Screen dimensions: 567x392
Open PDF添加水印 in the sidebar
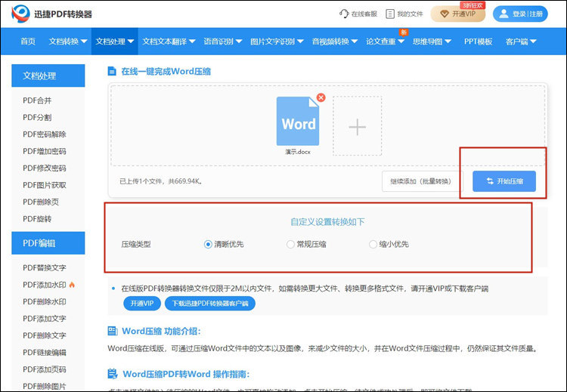click(45, 285)
